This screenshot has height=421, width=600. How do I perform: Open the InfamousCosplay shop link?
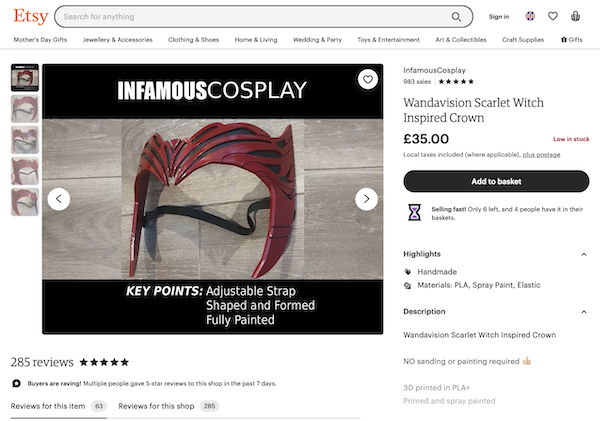pos(433,71)
